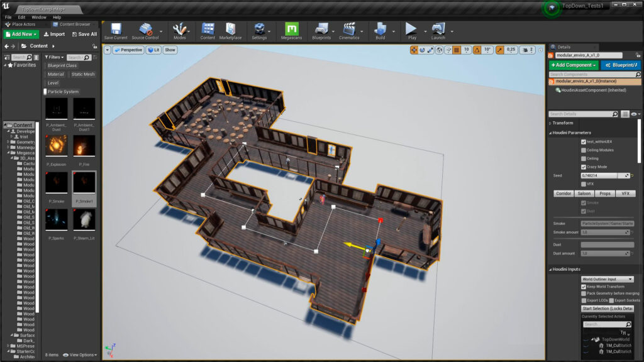Open View Options in the content browser

click(x=80, y=355)
